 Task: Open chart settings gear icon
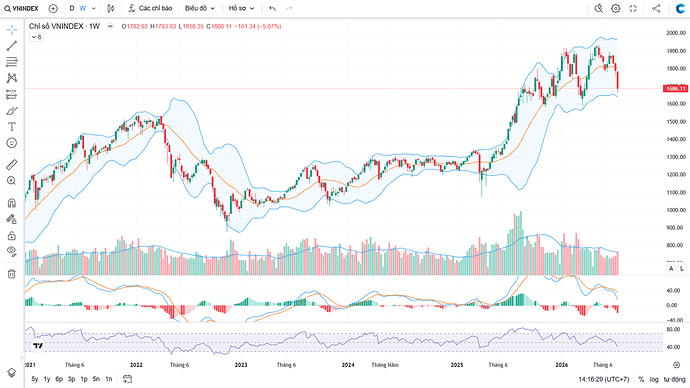tap(616, 8)
